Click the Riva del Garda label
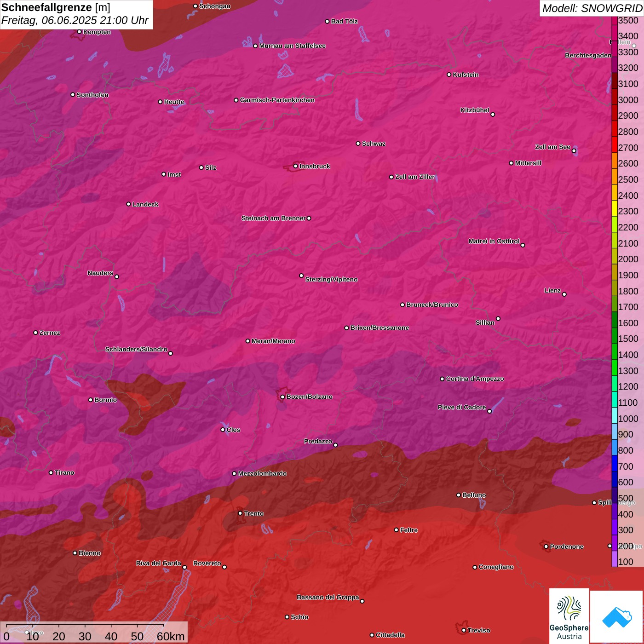Viewport: 644px width, 644px height. [x=159, y=563]
